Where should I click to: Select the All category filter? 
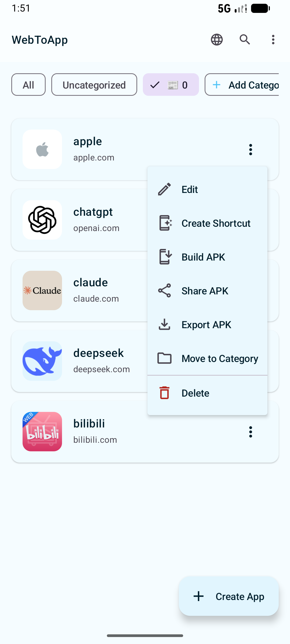[28, 85]
